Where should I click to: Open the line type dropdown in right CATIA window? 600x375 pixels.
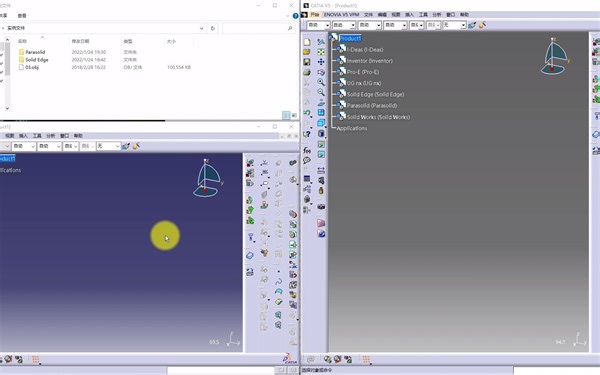pos(395,25)
